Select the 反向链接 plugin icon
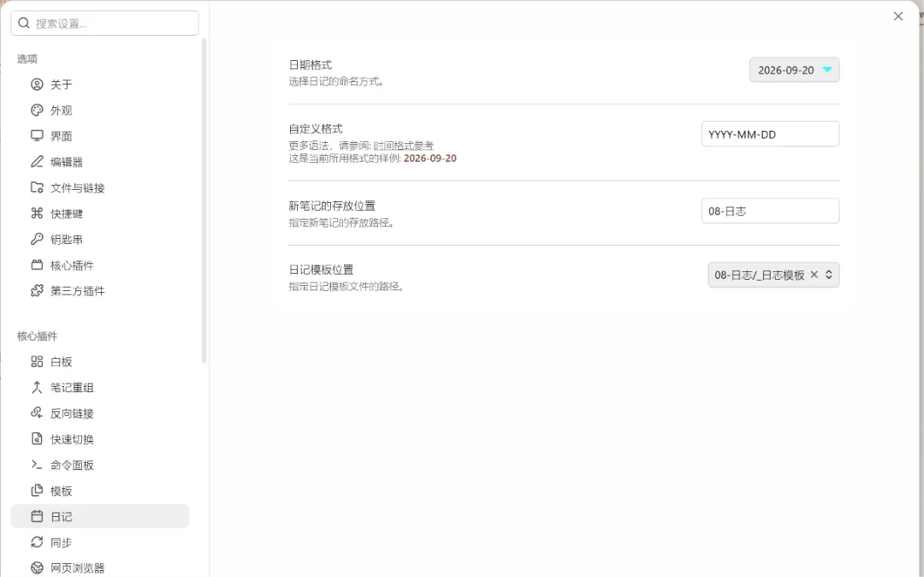Viewport: 924px width, 577px height. tap(37, 413)
